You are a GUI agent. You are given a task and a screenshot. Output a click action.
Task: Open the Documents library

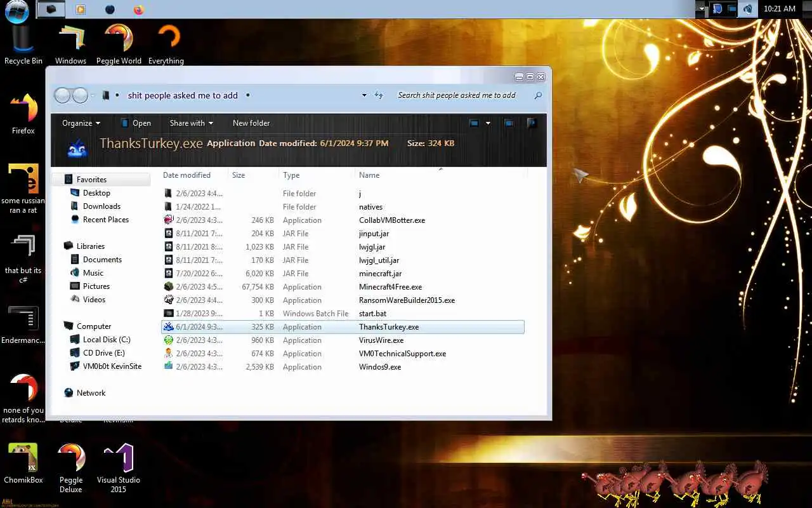102,260
